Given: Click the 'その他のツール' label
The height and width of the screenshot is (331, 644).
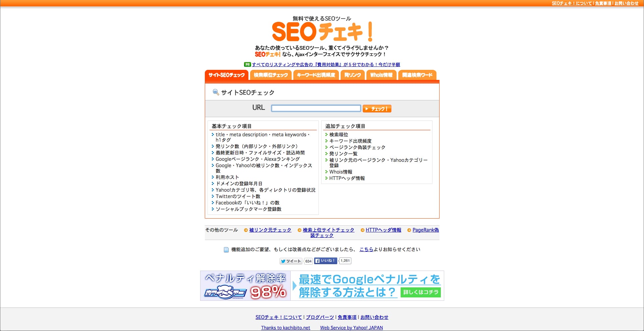Looking at the screenshot, I should pos(222,230).
